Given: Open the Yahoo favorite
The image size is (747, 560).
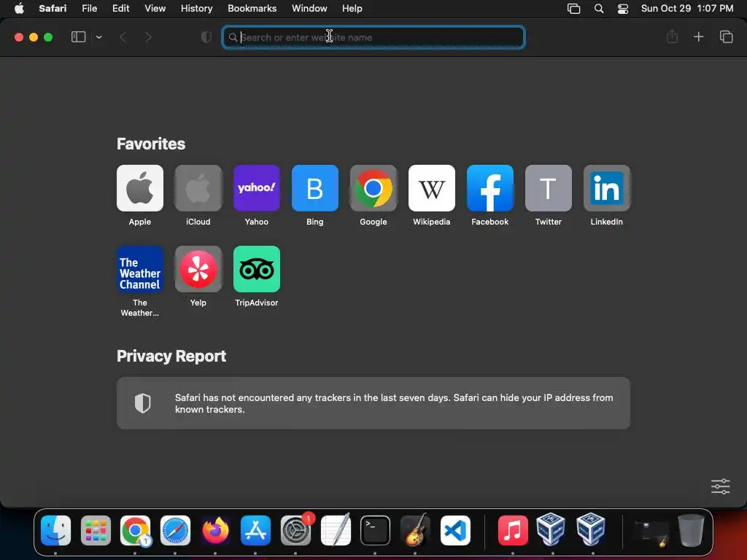Looking at the screenshot, I should [256, 188].
